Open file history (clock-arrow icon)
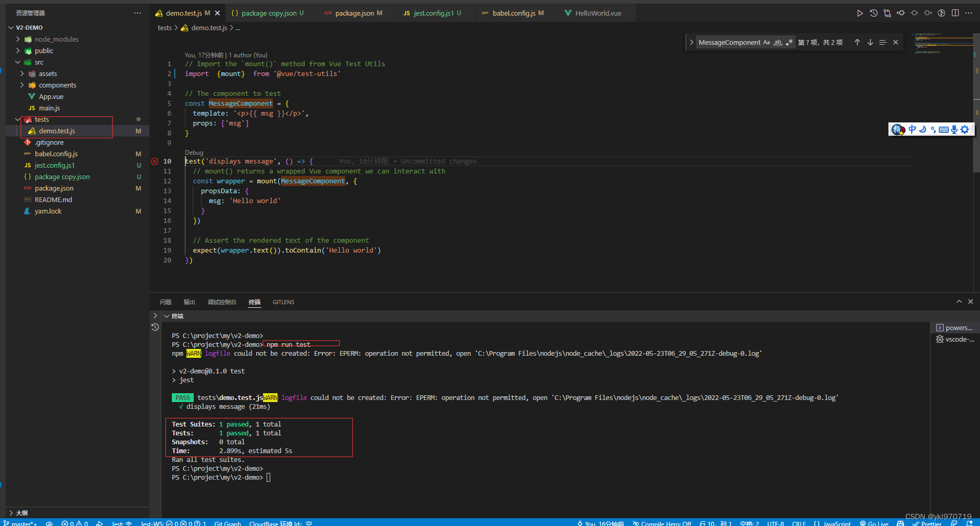Image resolution: width=980 pixels, height=526 pixels. tap(874, 13)
